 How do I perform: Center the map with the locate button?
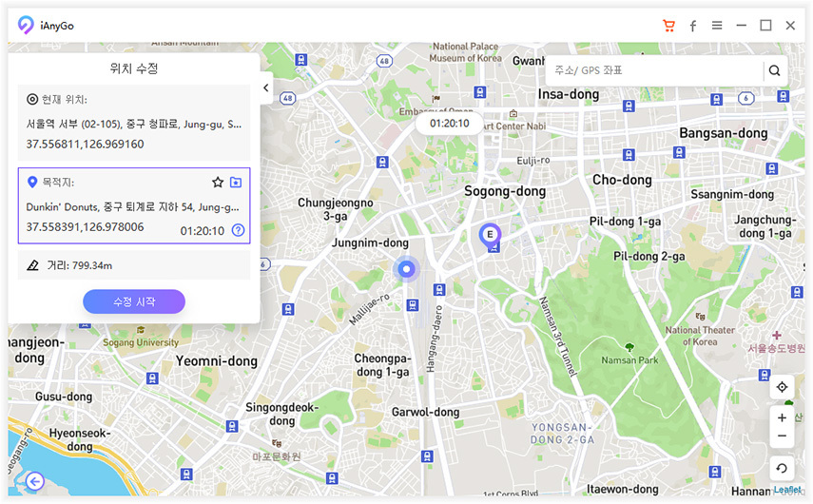click(782, 387)
